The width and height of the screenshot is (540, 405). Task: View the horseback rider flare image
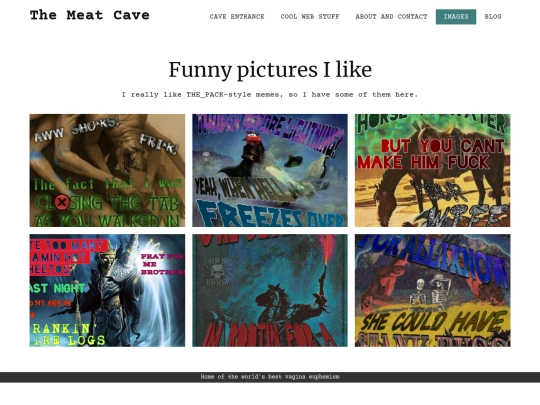point(270,290)
